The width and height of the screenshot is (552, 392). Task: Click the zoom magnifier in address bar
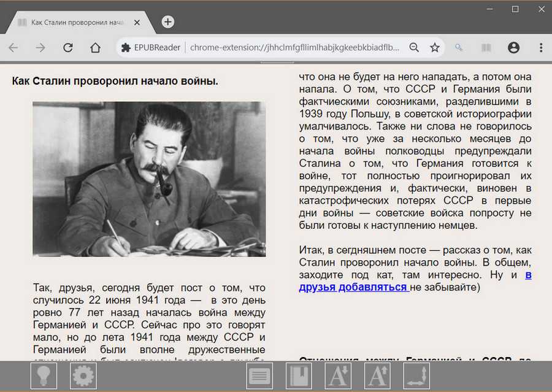click(x=415, y=47)
